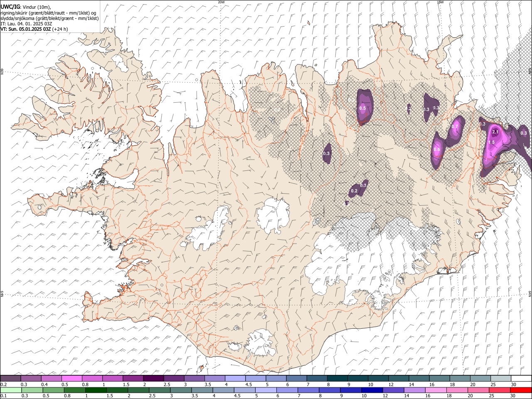
Task: Click the darkest purple swatch labeled 2
Action: 153,378
